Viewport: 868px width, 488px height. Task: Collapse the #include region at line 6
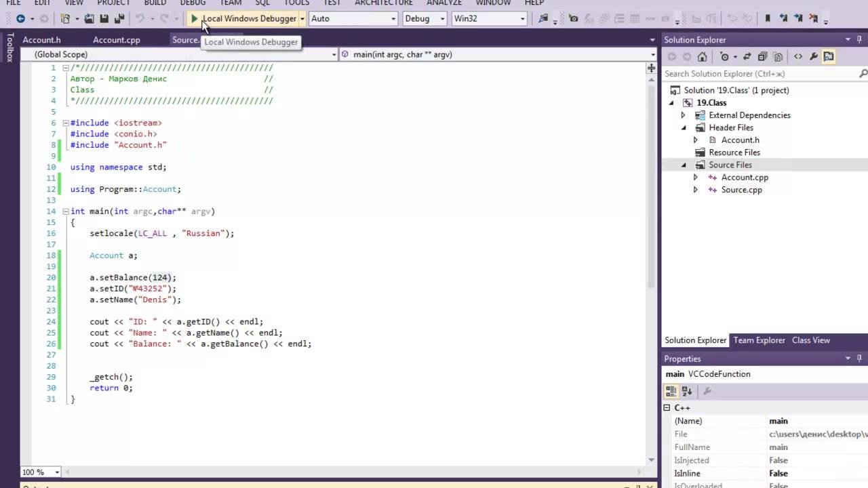click(66, 123)
